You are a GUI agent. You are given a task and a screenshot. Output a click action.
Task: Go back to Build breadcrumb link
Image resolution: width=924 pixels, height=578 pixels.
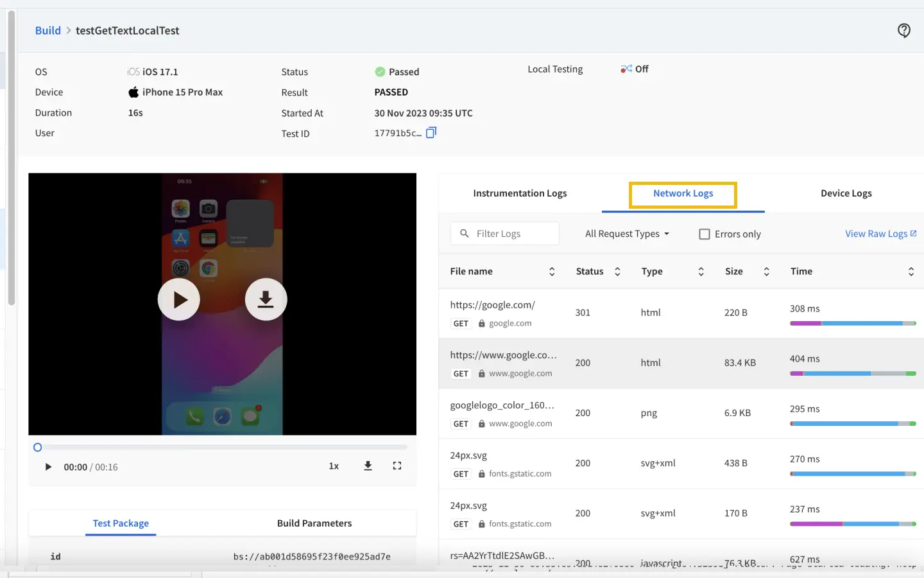click(x=48, y=31)
